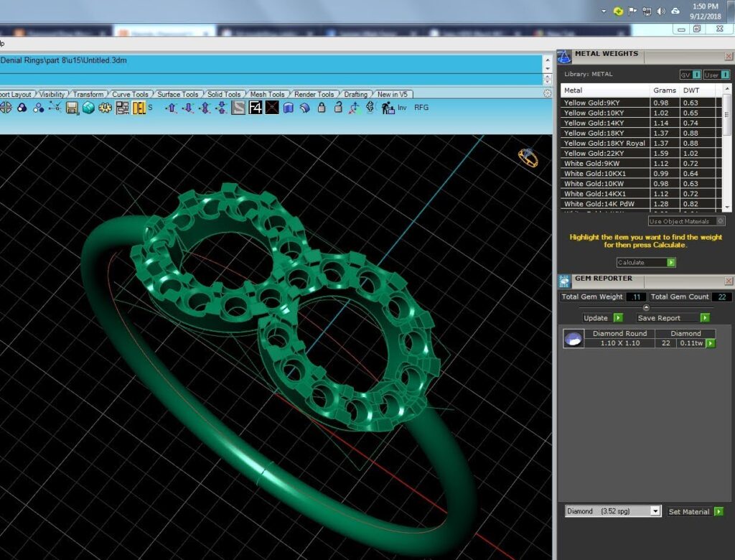Toggle the GV library switch
Viewport: 735px width, 560px height.
click(691, 75)
